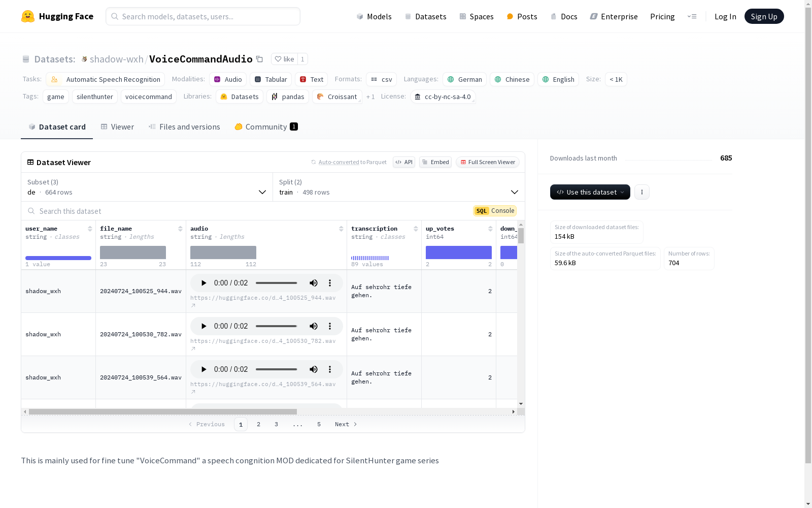
Task: Open more options for 100525_944.wav audio player
Action: coord(330,283)
